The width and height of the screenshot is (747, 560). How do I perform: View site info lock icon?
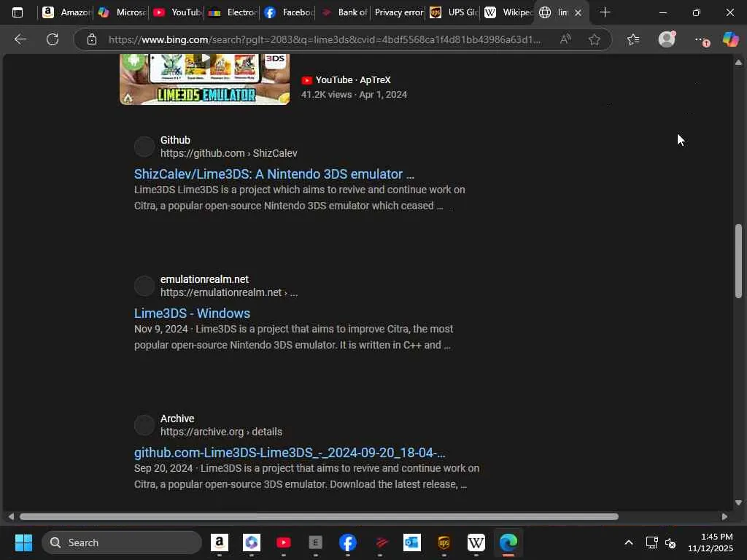click(x=92, y=39)
